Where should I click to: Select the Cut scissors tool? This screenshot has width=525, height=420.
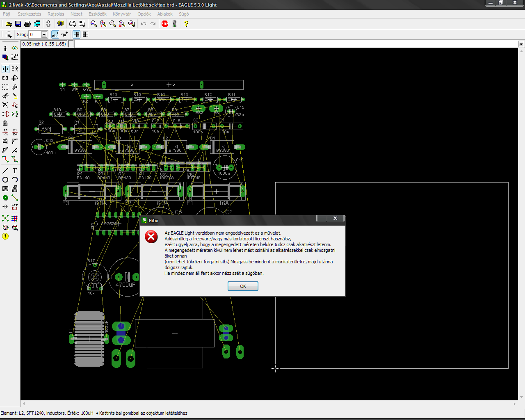click(x=5, y=96)
